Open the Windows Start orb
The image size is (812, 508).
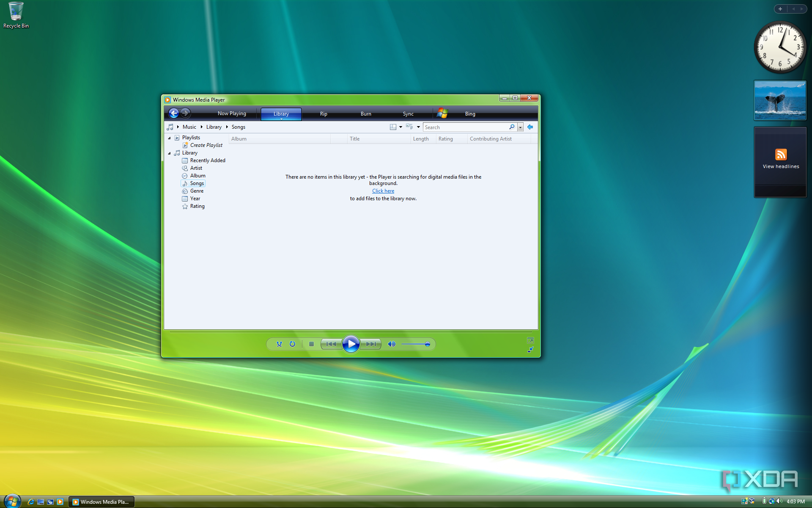pos(12,501)
